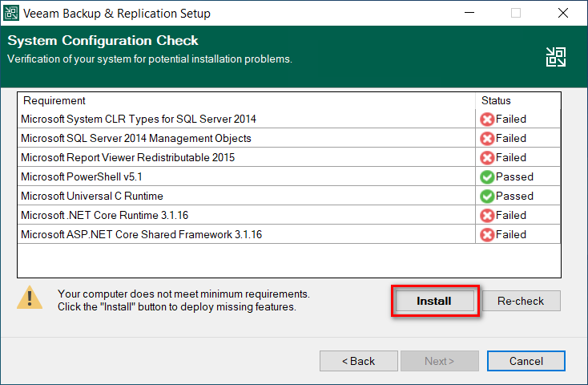Click Passed status text for PowerShell v5.1
This screenshot has height=385, width=588.
click(x=514, y=176)
